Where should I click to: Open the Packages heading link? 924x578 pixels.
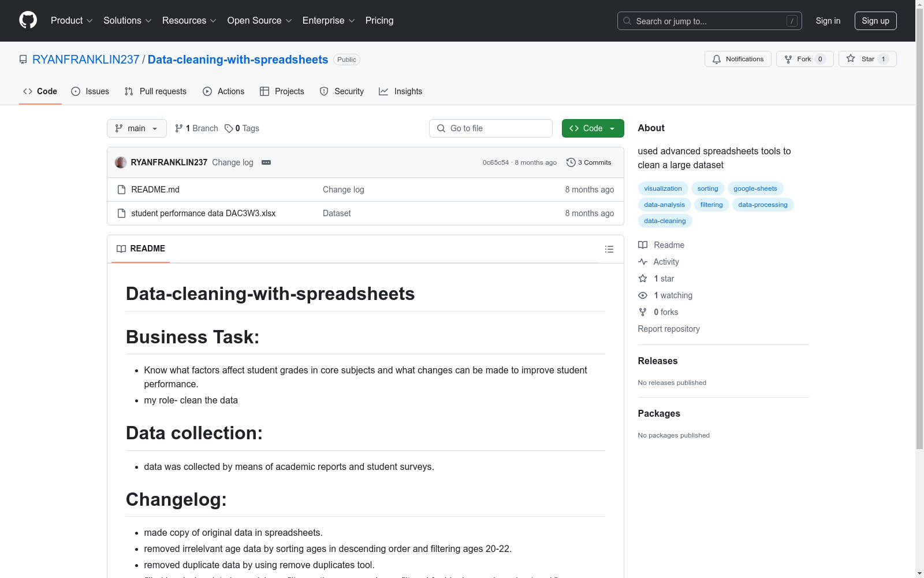[x=659, y=413]
